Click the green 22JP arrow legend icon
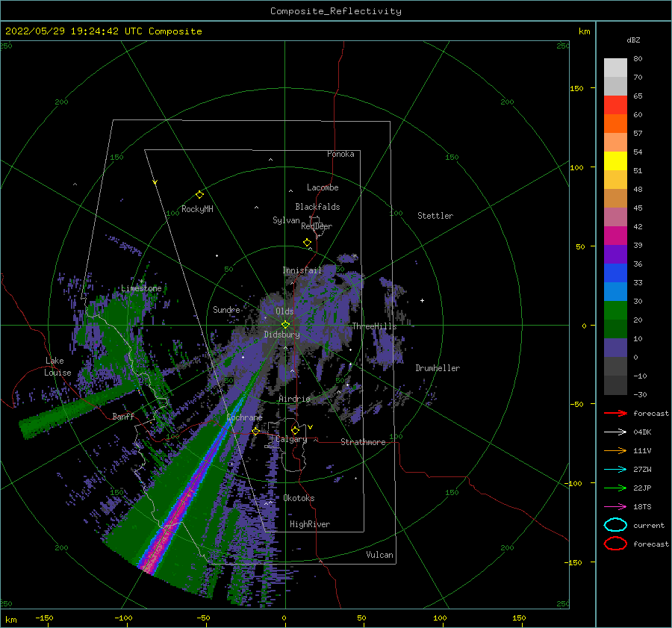The width and height of the screenshot is (672, 628). (615, 488)
